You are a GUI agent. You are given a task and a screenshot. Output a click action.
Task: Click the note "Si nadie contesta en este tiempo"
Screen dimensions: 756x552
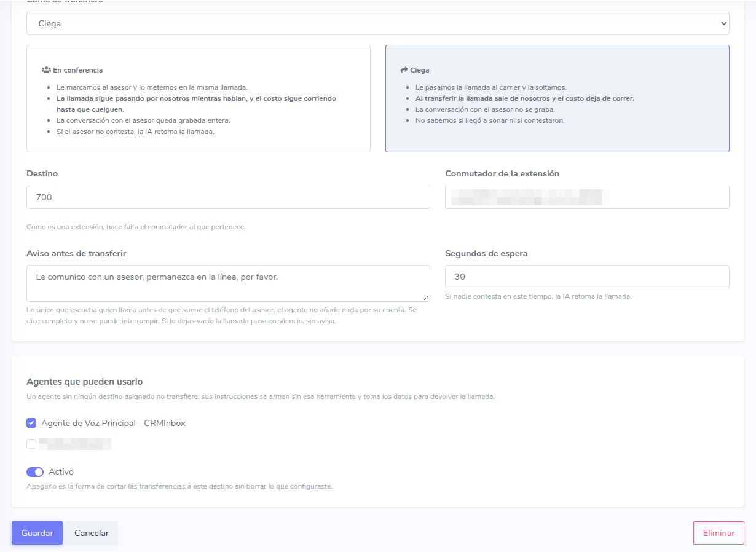538,296
